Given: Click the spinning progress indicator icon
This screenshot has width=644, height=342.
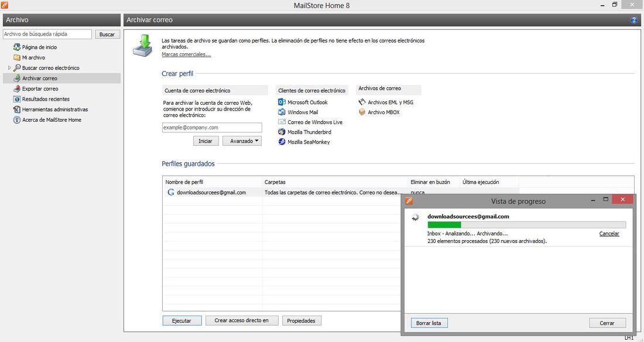Looking at the screenshot, I should coord(416,217).
